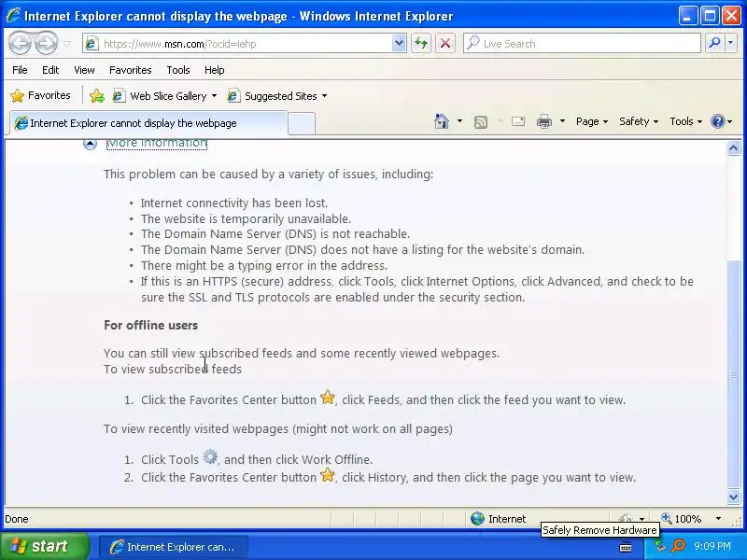Click the Print icon

pos(544,122)
